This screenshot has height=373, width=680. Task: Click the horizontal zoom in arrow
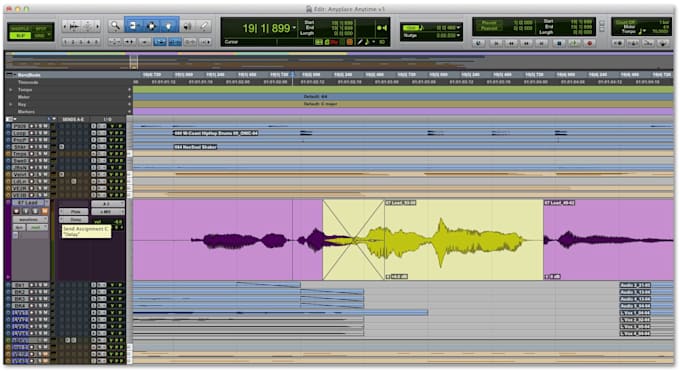[x=97, y=26]
